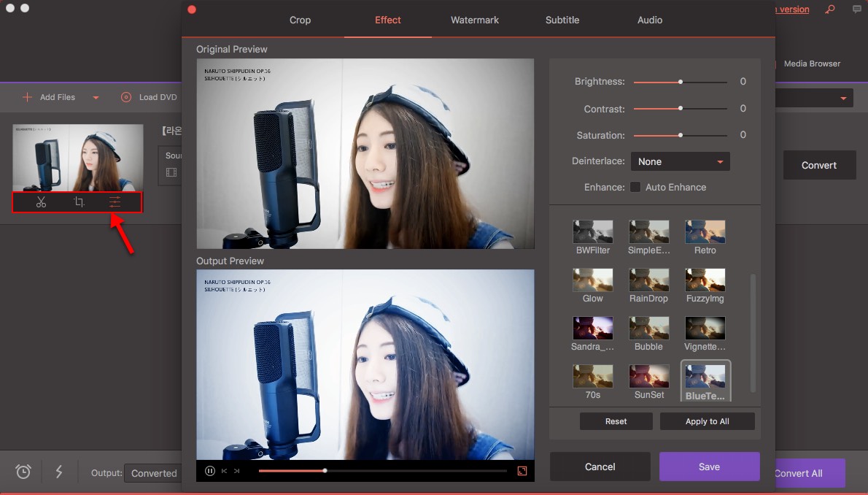Click the schedule alarm clock icon

tap(23, 472)
